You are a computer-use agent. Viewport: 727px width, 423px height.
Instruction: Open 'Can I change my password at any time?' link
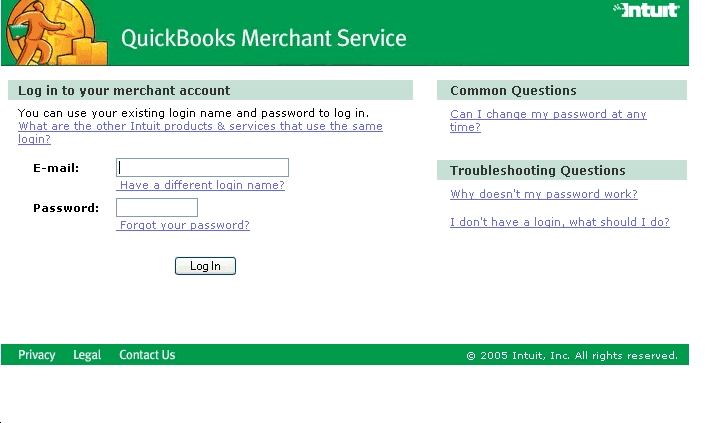pyautogui.click(x=548, y=120)
